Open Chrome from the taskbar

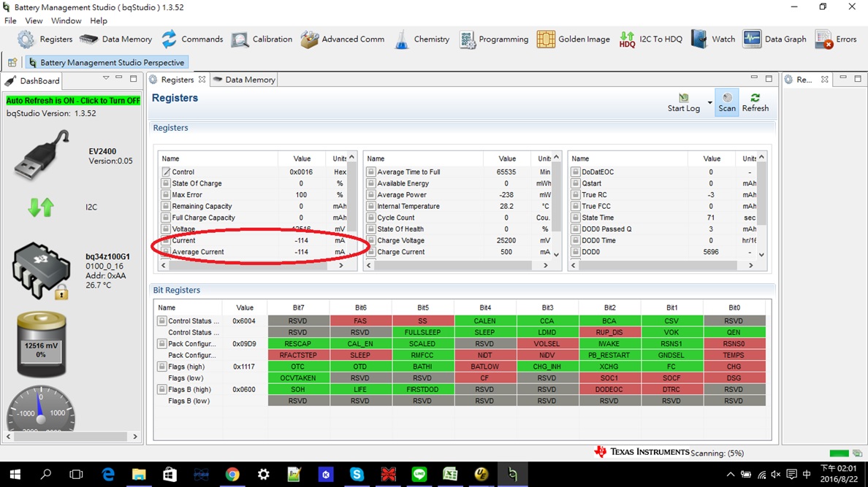232,475
